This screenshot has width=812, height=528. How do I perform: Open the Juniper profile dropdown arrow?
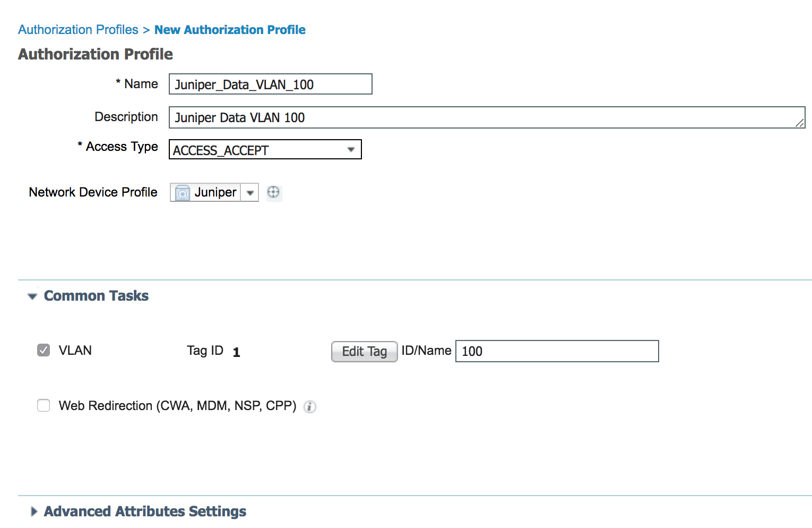250,193
